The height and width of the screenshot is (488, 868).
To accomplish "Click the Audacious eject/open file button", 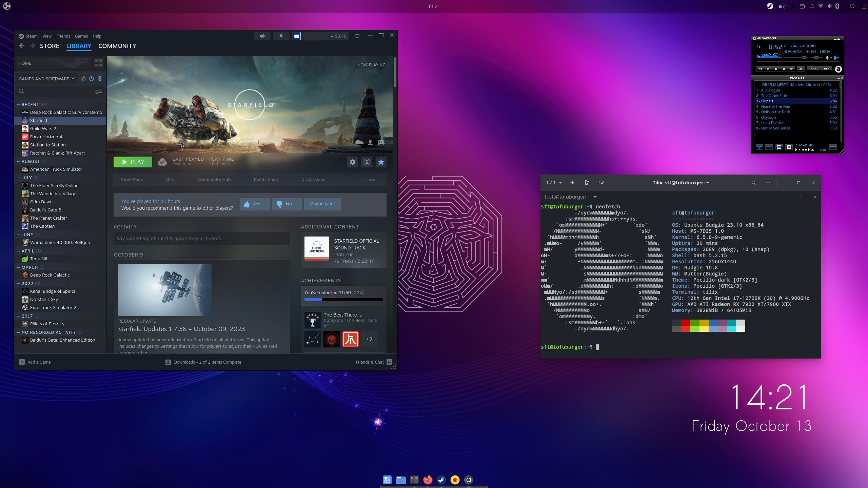I will [801, 69].
